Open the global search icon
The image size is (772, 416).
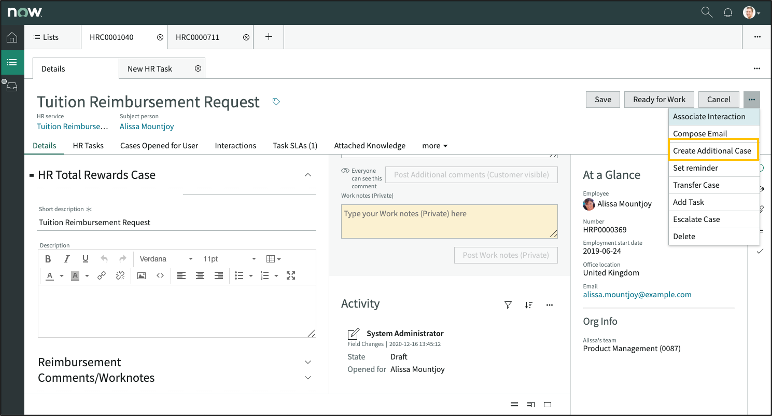click(707, 12)
